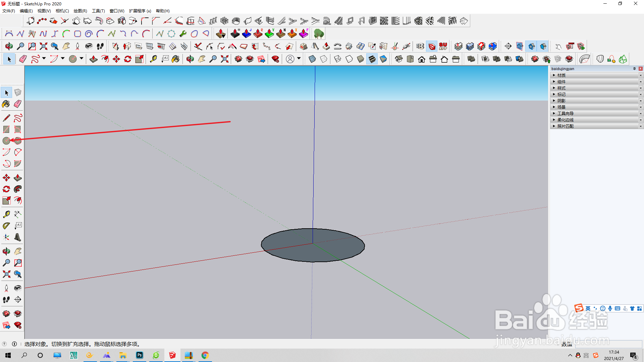Open dropdown arrow next to user account icon

(x=299, y=59)
